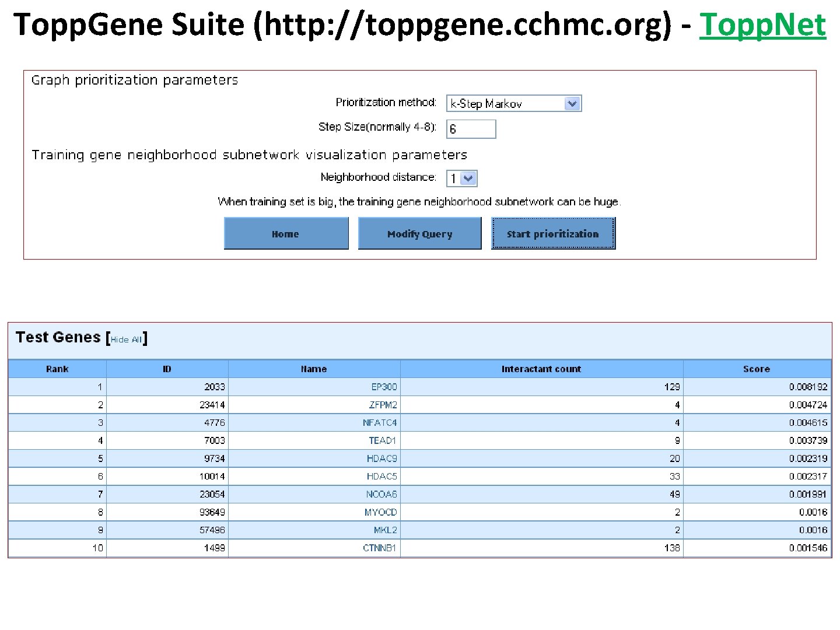The height and width of the screenshot is (630, 840).
Task: Click the Start prioritization button
Action: [553, 233]
